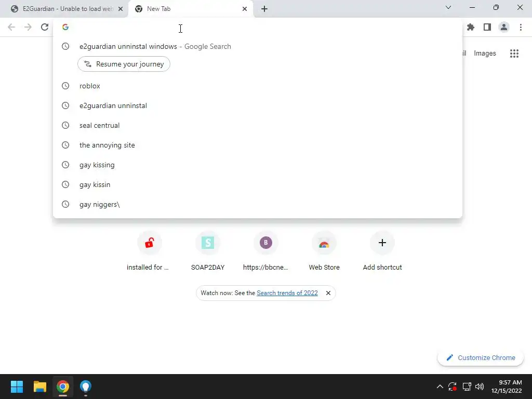532x399 pixels.
Task: Select the New Tab tab
Action: pos(191,9)
